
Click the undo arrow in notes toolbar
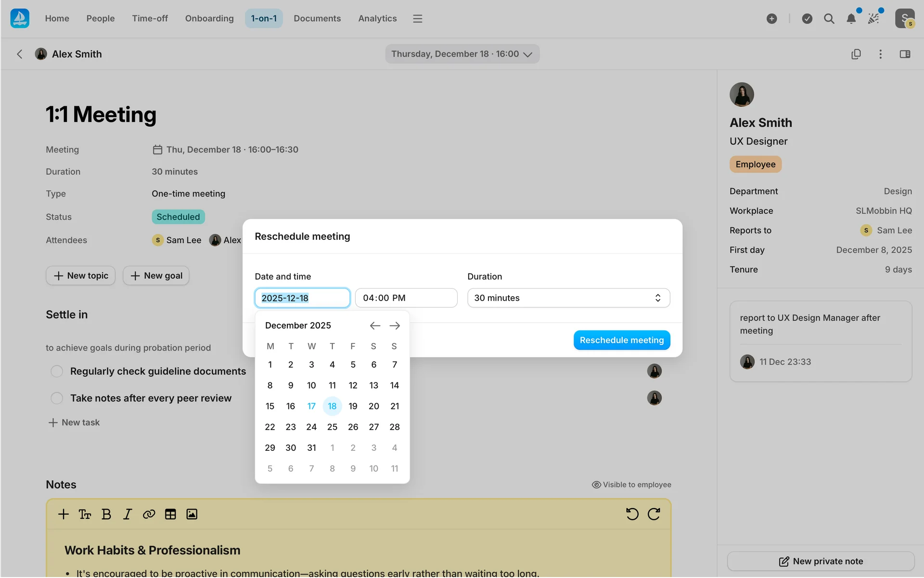pos(632,514)
